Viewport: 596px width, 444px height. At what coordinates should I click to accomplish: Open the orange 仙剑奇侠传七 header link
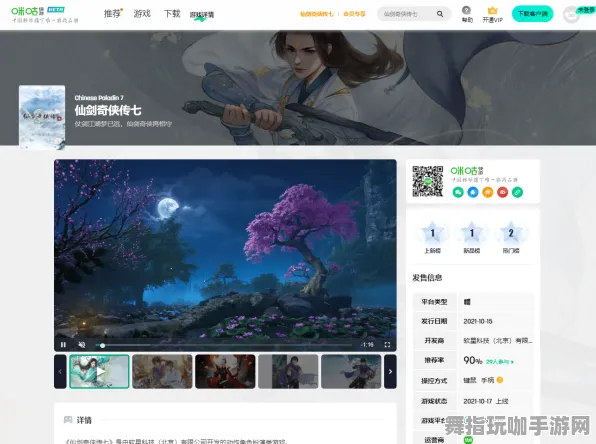tap(317, 14)
